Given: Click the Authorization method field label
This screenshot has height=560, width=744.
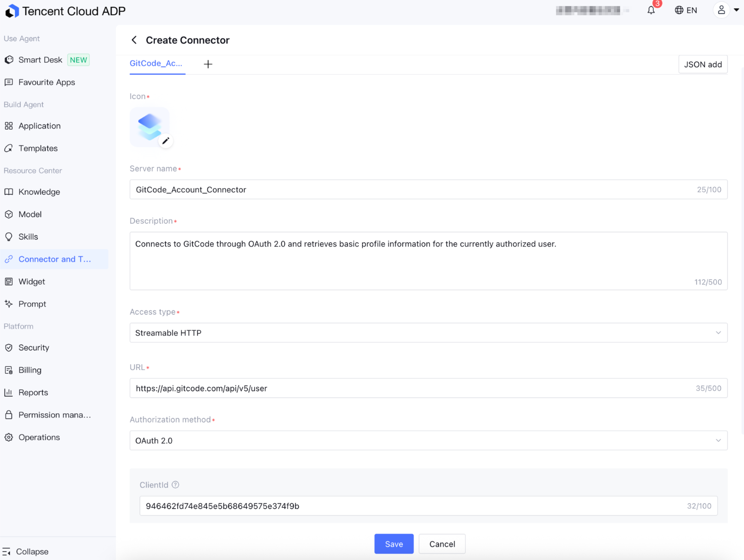Looking at the screenshot, I should pos(170,420).
